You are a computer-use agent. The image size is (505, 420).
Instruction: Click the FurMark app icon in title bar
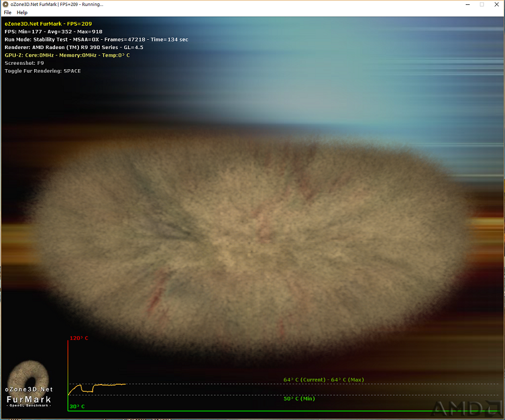click(x=5, y=4)
